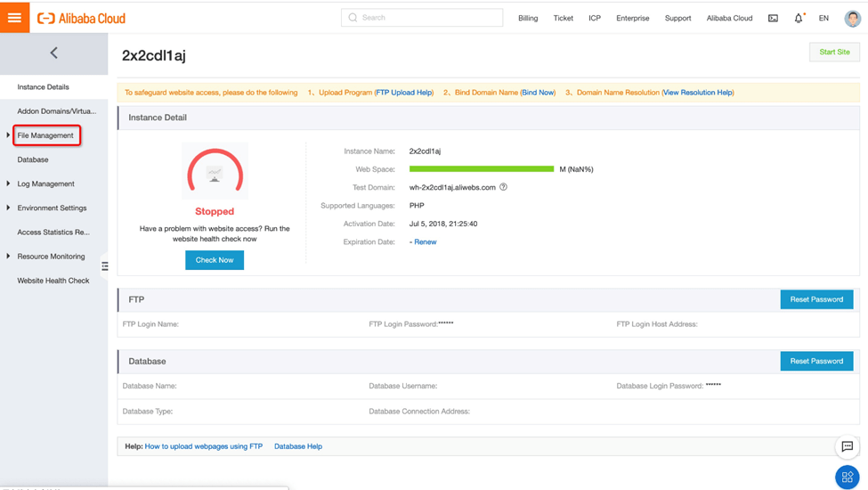This screenshot has width=868, height=490.
Task: Click the Start Site button
Action: pyautogui.click(x=834, y=52)
